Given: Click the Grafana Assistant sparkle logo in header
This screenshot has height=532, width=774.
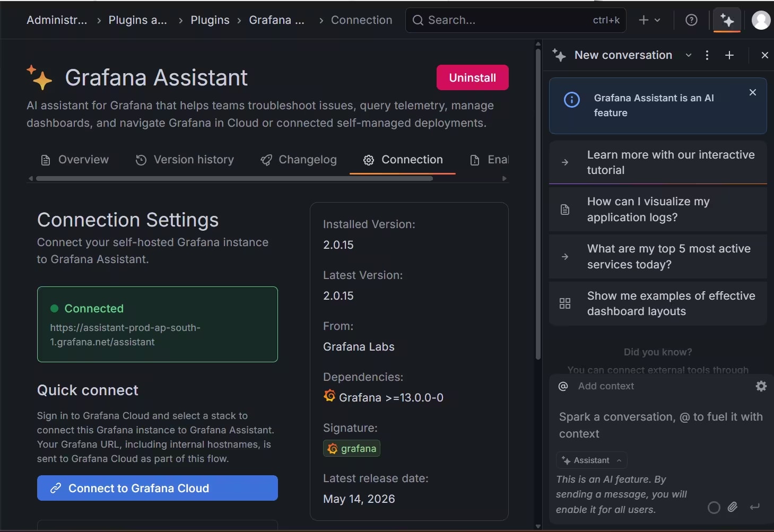Looking at the screenshot, I should (40, 77).
